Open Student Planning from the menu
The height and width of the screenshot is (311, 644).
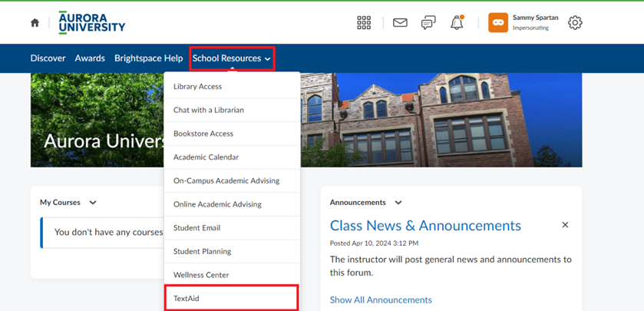pos(232,251)
